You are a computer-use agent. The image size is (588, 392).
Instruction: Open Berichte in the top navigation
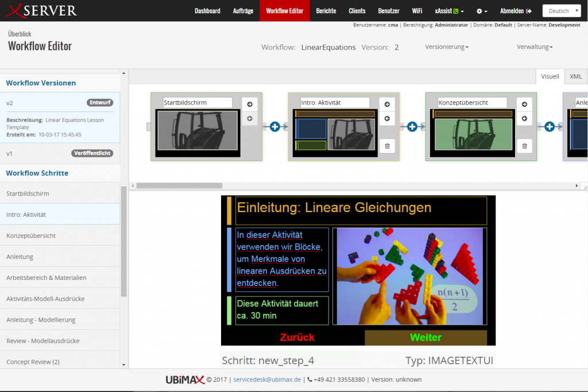[326, 11]
